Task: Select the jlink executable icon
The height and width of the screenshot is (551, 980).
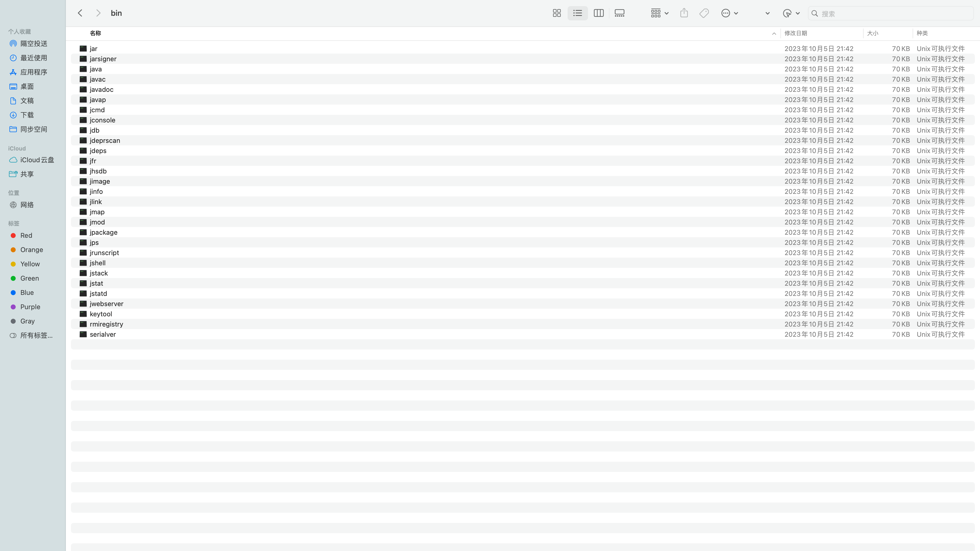Action: (83, 202)
